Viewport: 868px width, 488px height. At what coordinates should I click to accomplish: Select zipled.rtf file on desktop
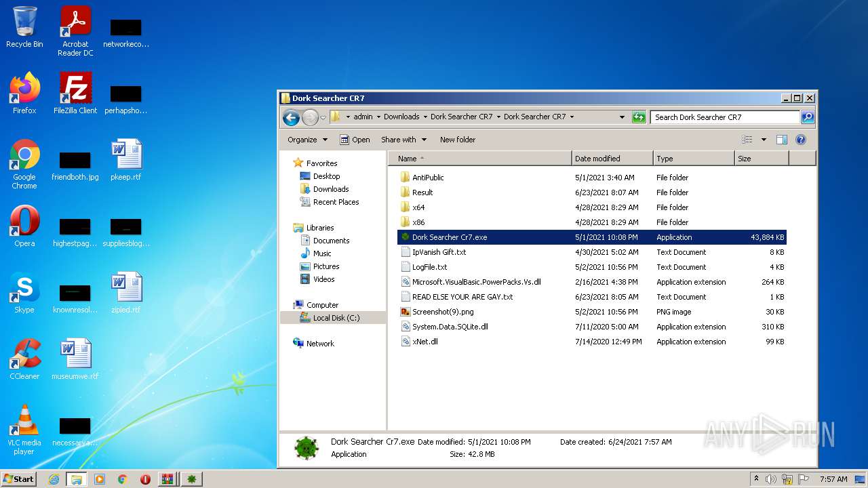126,293
